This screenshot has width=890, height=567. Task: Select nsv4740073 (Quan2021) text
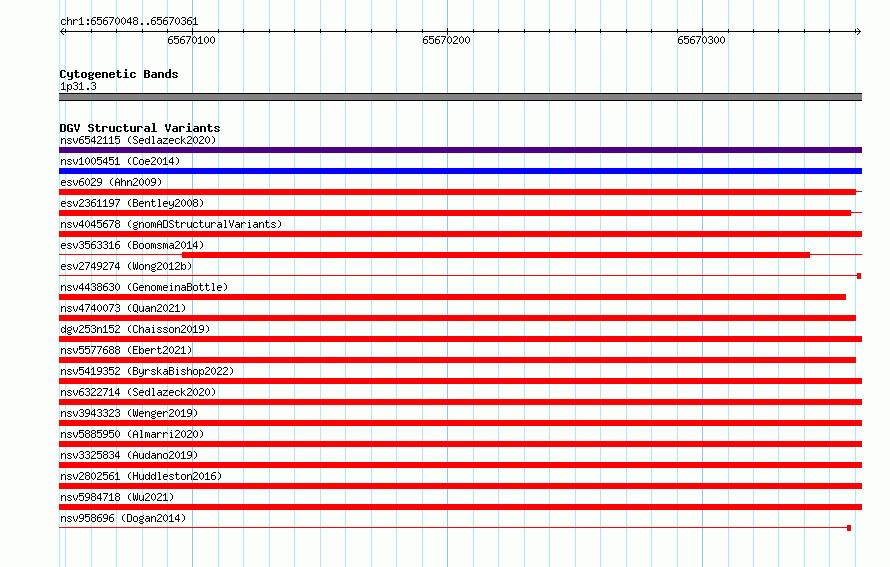tap(123, 308)
